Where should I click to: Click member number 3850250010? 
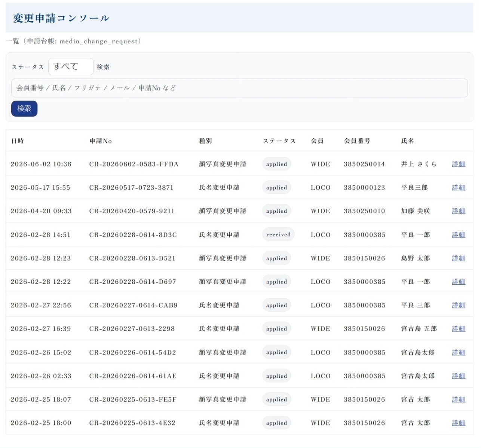pos(364,211)
